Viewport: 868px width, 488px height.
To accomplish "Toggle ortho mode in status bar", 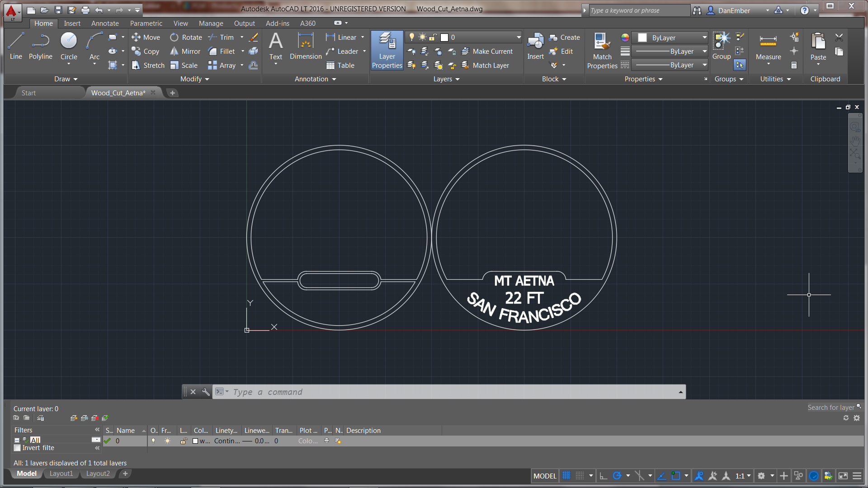I will [x=603, y=475].
